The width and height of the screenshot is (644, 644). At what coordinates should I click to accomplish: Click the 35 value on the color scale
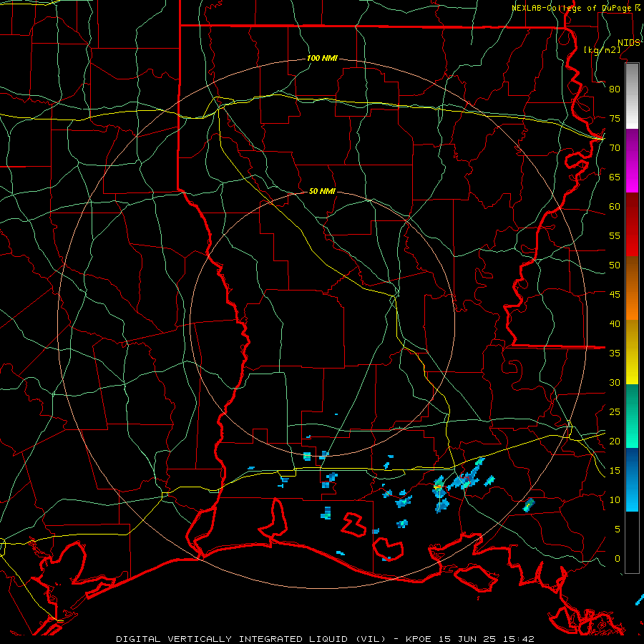coord(615,353)
